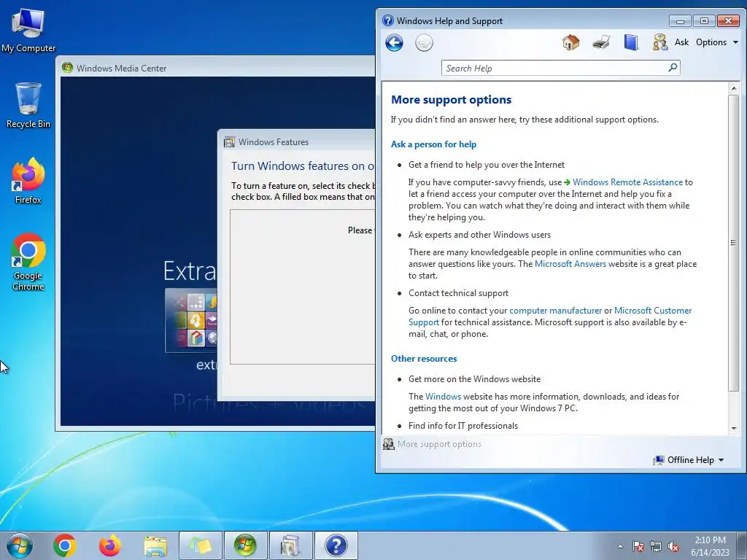Click the Ask people icon in Help toolbar

[x=659, y=42]
